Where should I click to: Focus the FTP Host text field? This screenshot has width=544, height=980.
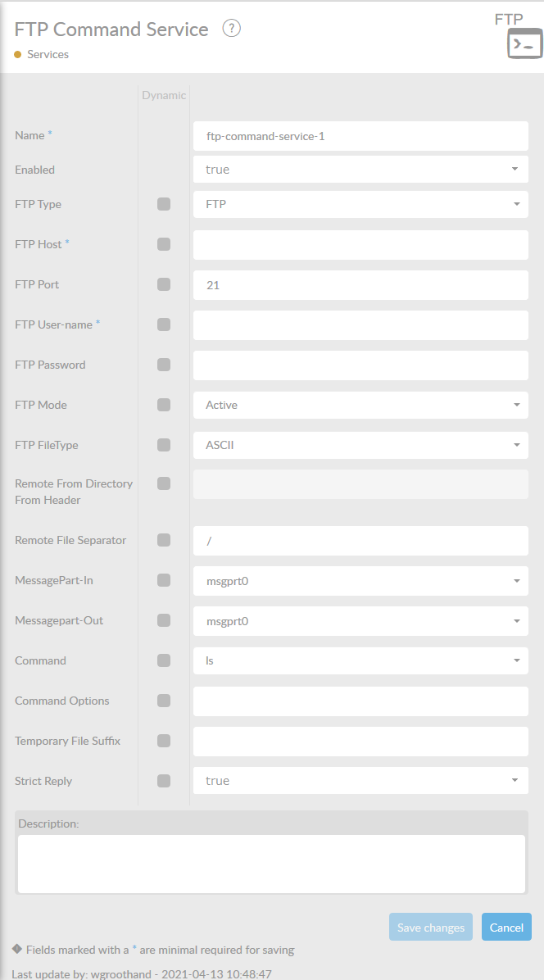pyautogui.click(x=360, y=244)
